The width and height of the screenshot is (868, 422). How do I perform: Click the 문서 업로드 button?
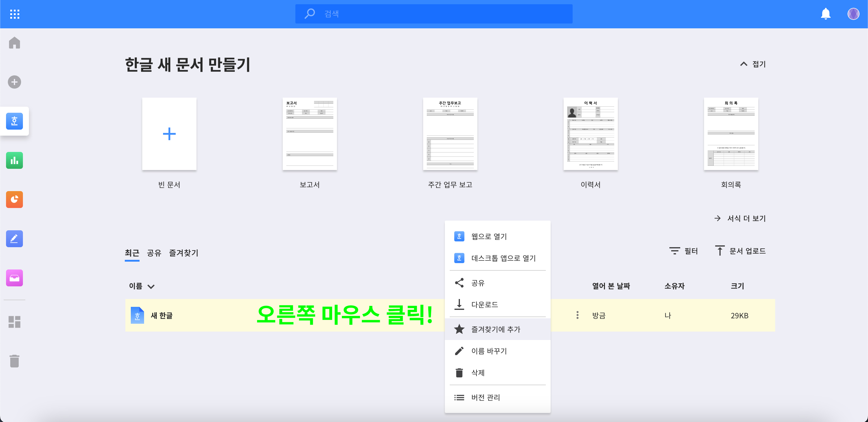[x=740, y=251]
